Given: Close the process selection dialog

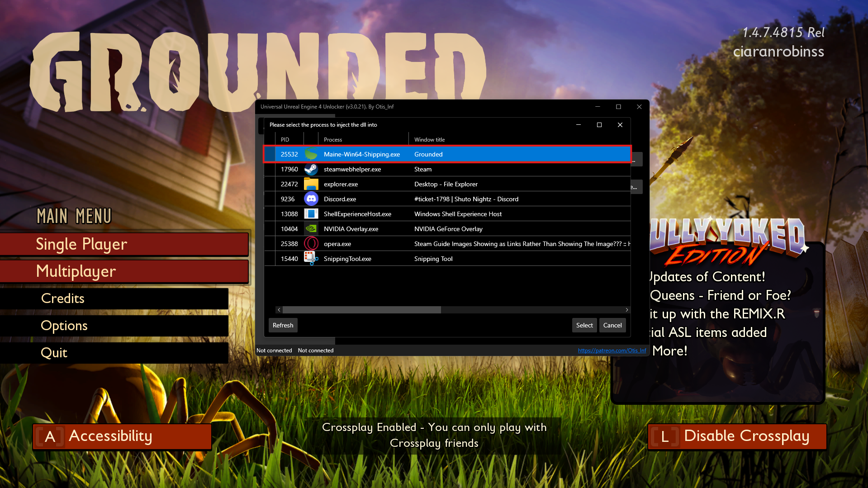Looking at the screenshot, I should [x=620, y=125].
